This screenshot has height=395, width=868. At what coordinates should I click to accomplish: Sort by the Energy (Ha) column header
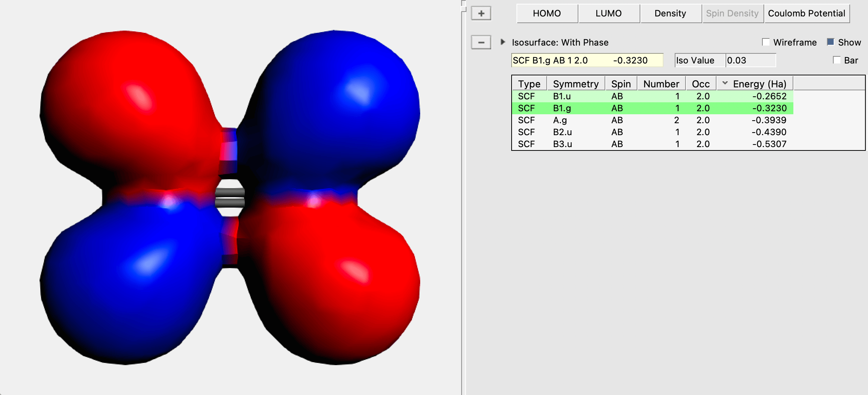(759, 84)
